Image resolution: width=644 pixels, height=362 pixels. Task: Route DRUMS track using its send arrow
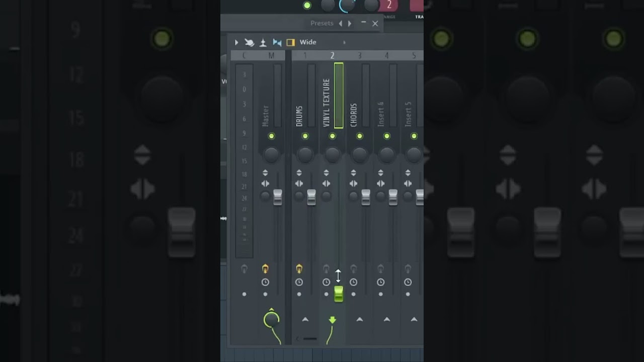coord(305,319)
